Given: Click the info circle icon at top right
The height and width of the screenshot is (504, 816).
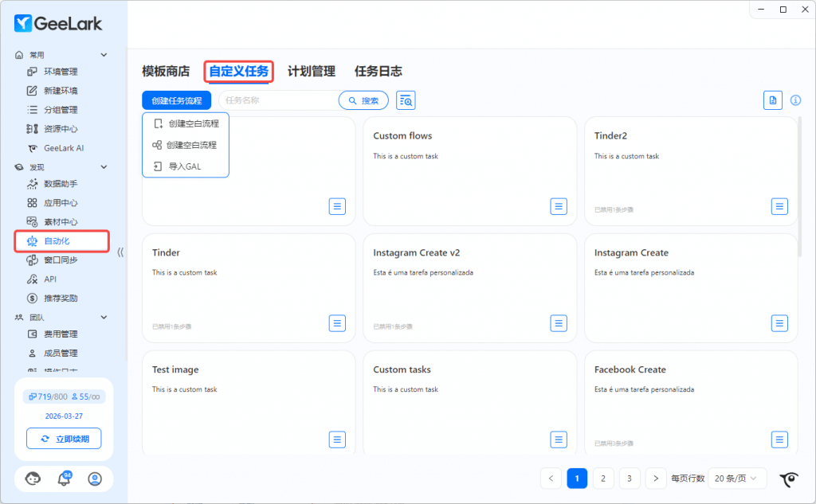Looking at the screenshot, I should point(795,100).
